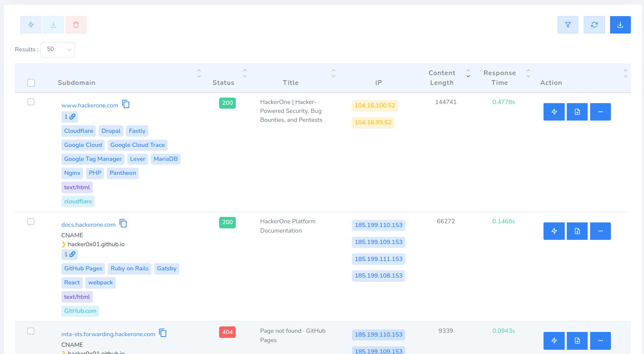Click the red trash delete icon

coord(76,25)
